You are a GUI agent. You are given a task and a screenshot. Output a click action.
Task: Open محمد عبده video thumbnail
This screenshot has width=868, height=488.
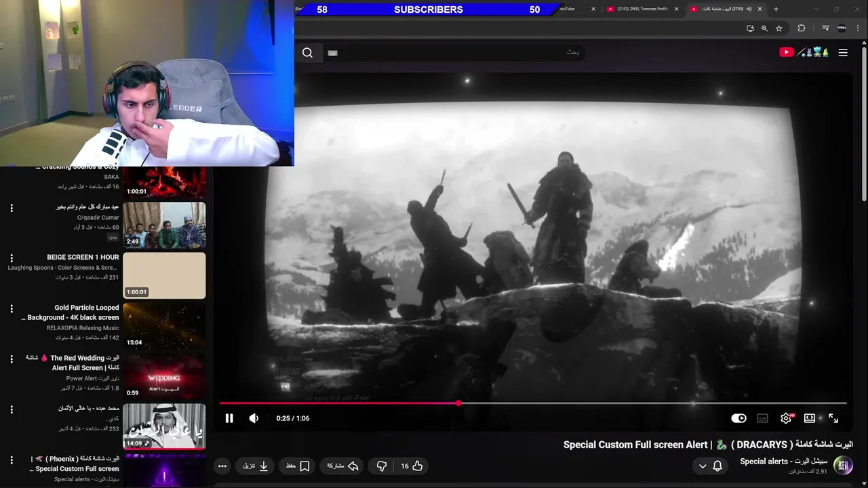click(164, 426)
